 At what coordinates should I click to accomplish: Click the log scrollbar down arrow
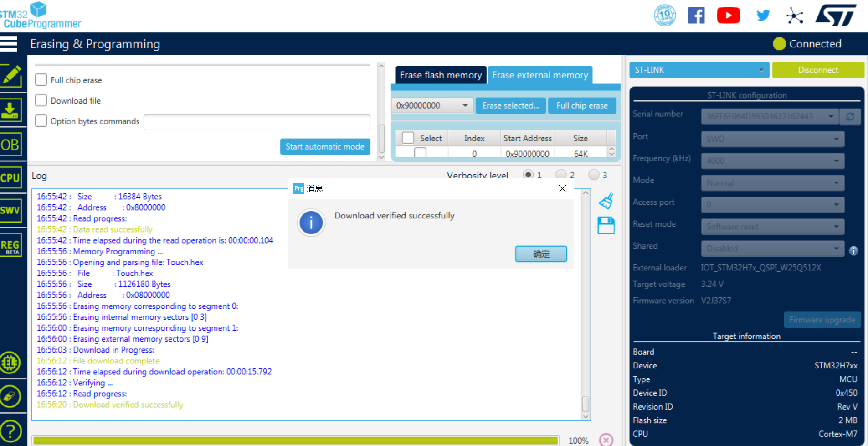586,416
